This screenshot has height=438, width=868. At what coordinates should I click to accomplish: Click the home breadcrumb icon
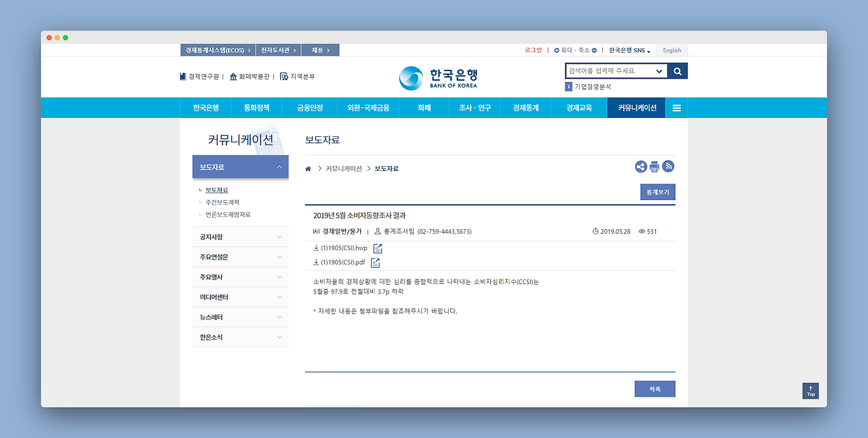[x=308, y=168]
